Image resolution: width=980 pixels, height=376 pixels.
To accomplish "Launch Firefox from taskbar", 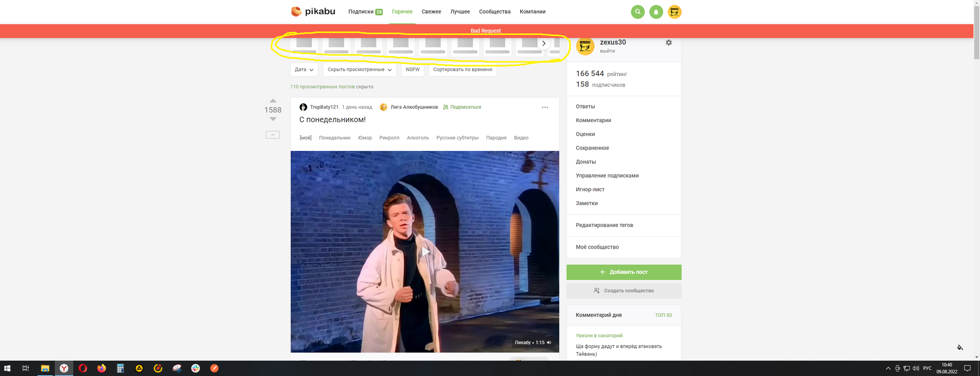I will click(101, 368).
